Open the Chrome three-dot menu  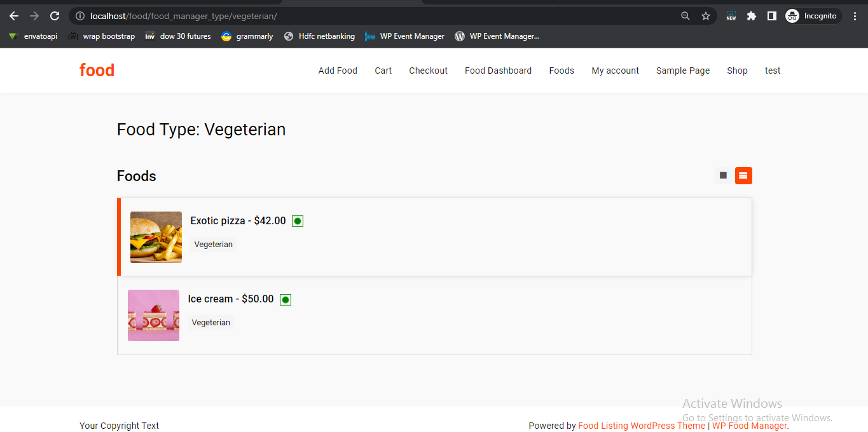pos(855,16)
